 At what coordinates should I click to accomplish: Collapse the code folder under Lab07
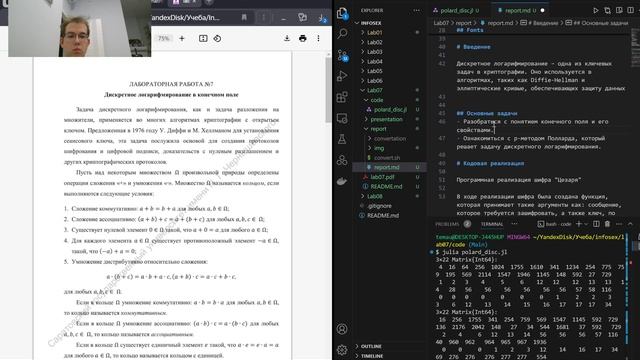coord(376,100)
